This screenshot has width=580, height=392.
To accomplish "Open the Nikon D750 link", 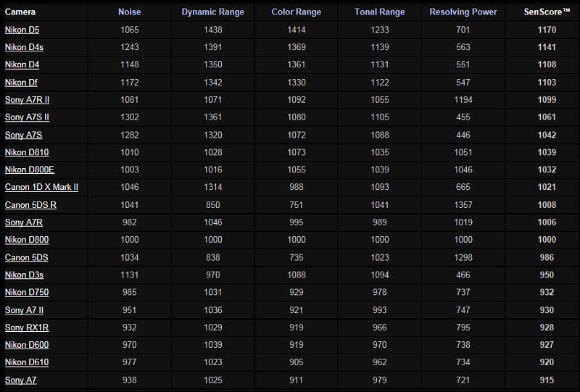I will pos(27,292).
